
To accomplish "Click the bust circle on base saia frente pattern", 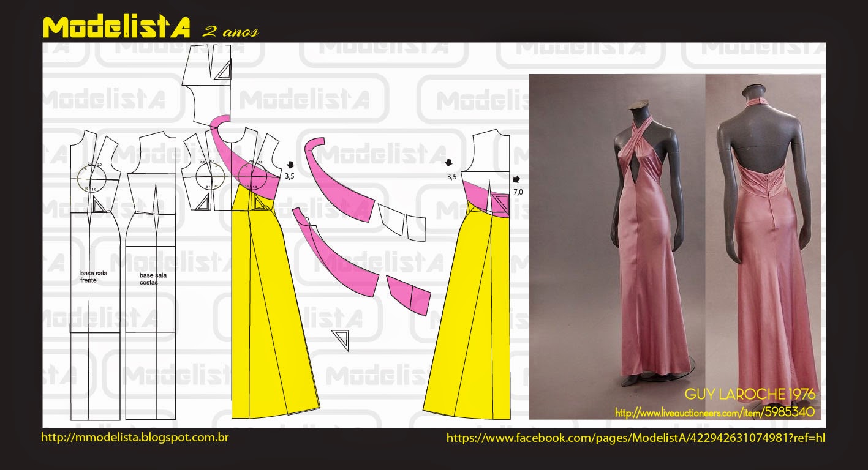I will [x=91, y=179].
